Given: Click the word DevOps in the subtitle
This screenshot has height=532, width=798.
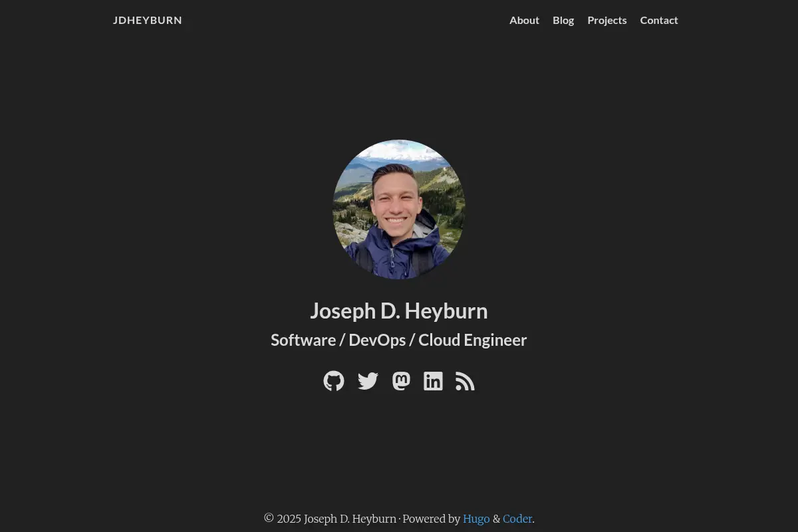Looking at the screenshot, I should coord(377,340).
